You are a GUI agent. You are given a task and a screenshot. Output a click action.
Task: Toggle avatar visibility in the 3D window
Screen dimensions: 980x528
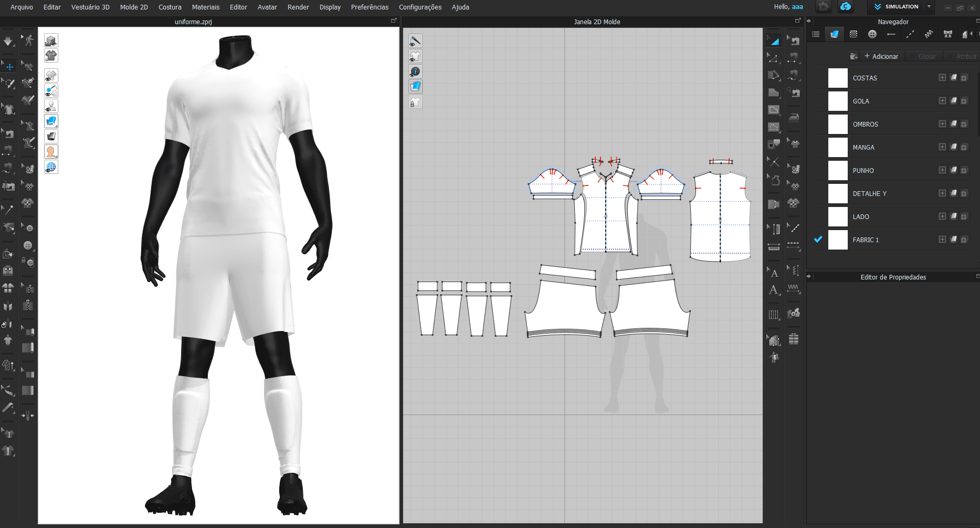point(51,107)
